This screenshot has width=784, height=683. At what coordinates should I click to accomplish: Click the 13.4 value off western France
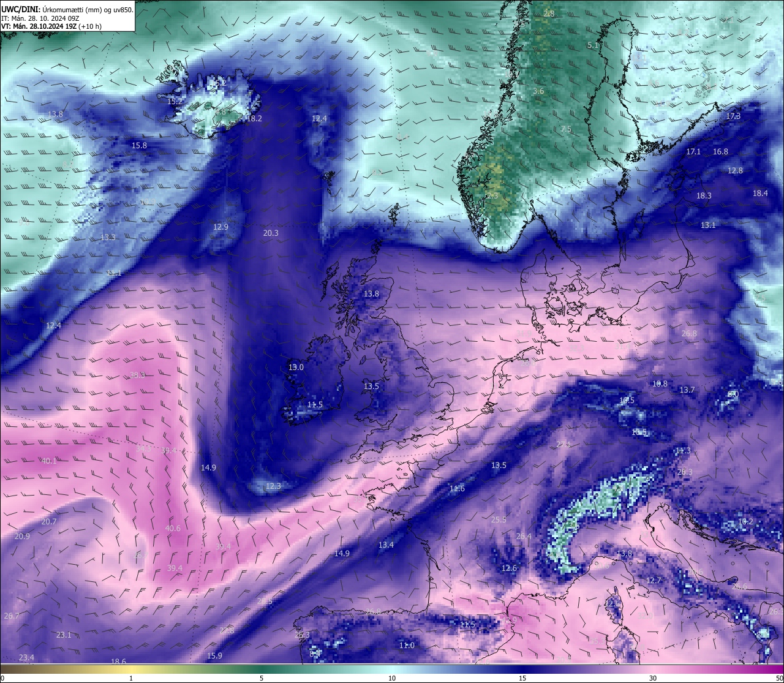pyautogui.click(x=386, y=545)
